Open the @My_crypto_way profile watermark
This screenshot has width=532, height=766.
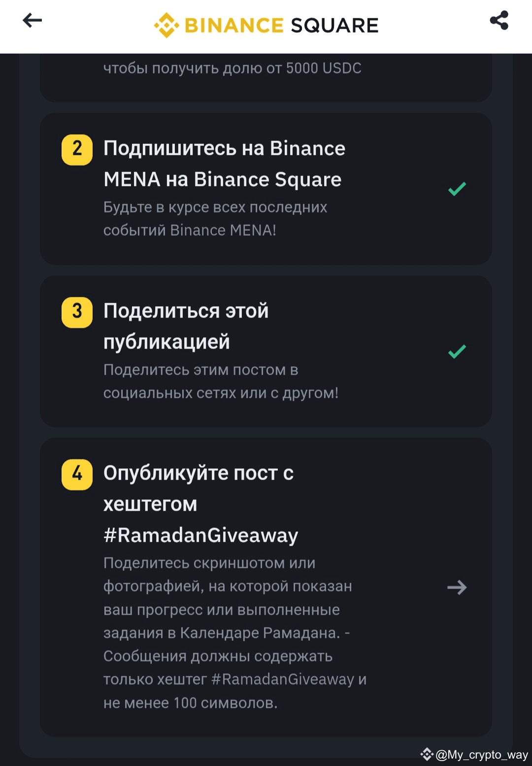(x=481, y=755)
